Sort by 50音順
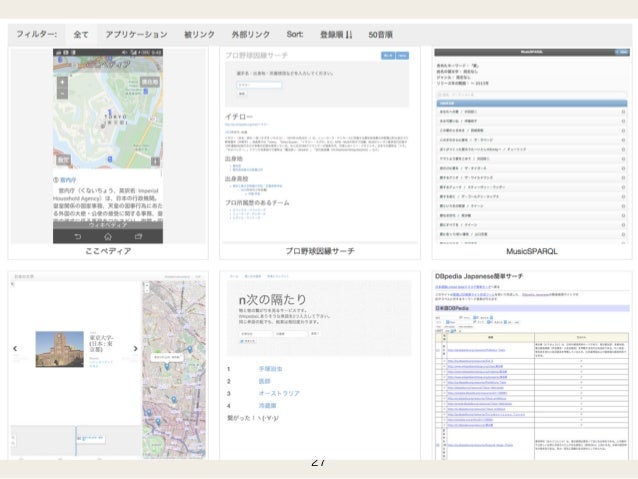The height and width of the screenshot is (479, 638). [x=381, y=34]
